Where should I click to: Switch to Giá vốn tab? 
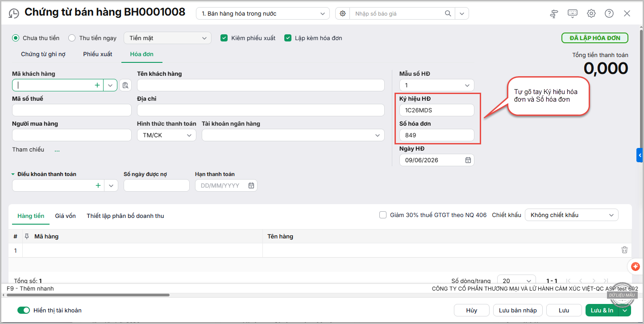(x=66, y=216)
